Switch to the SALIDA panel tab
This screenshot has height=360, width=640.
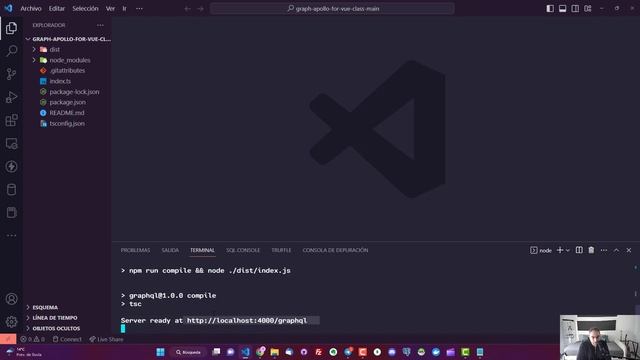pyautogui.click(x=170, y=250)
